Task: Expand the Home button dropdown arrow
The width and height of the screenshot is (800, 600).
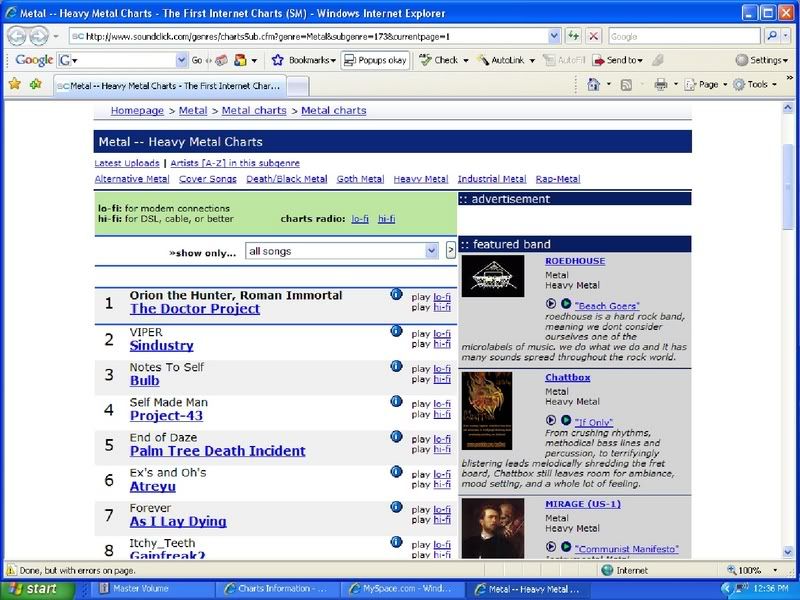Action: coord(609,85)
